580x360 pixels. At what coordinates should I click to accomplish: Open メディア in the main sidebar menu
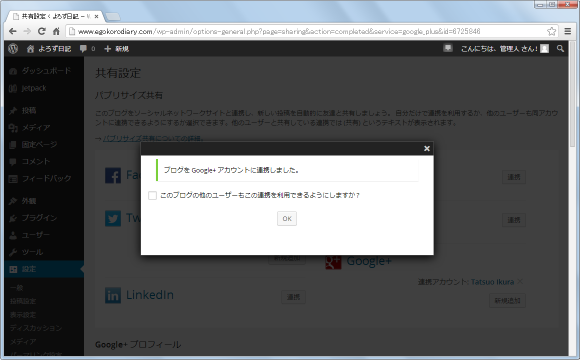(x=44, y=127)
